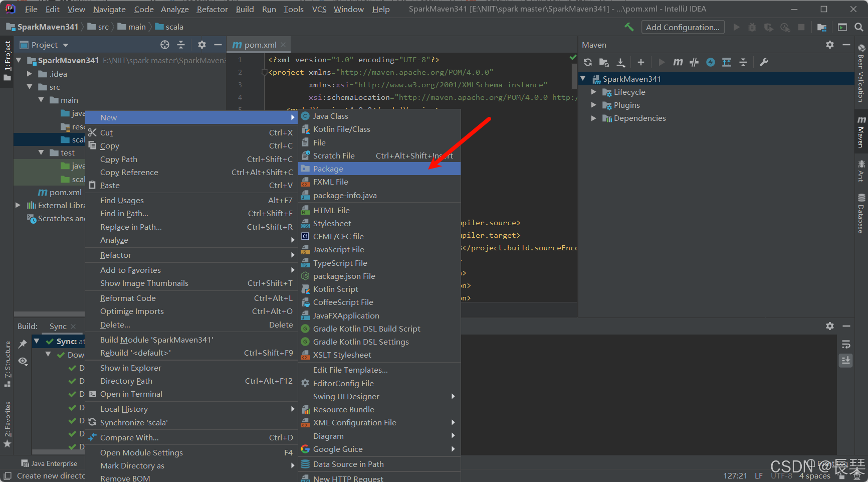
Task: Close the pom.xml editor tab
Action: click(283, 45)
